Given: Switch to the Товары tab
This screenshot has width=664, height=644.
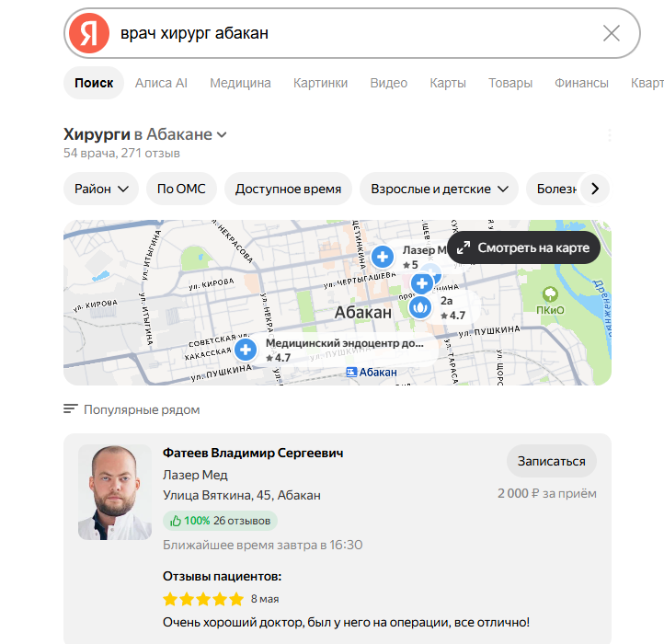Looking at the screenshot, I should pos(510,83).
